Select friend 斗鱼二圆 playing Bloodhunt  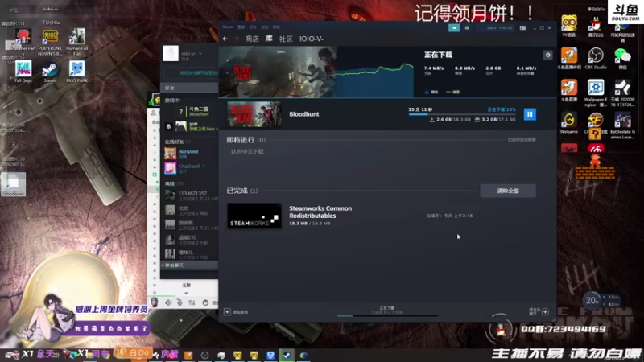[x=192, y=111]
